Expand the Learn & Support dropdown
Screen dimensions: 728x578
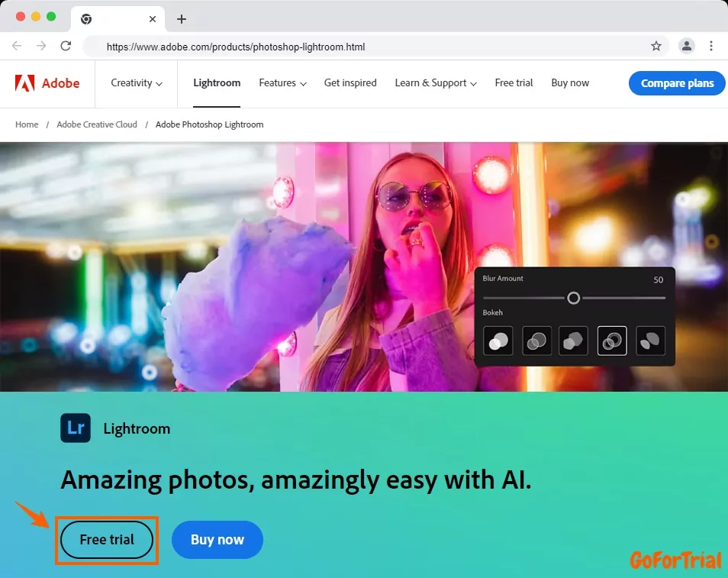[436, 83]
